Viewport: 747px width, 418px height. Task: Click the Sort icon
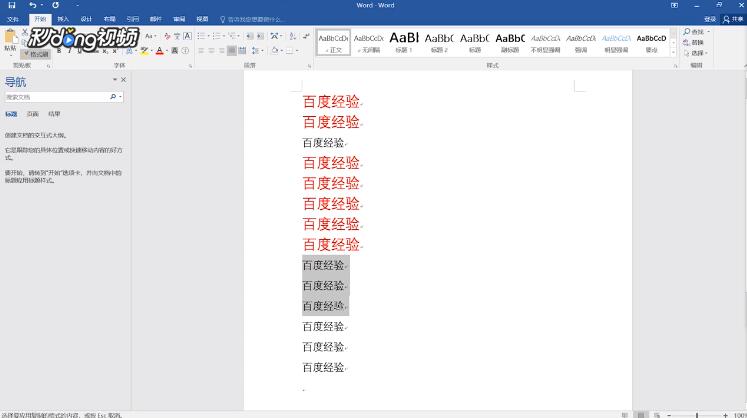click(293, 36)
